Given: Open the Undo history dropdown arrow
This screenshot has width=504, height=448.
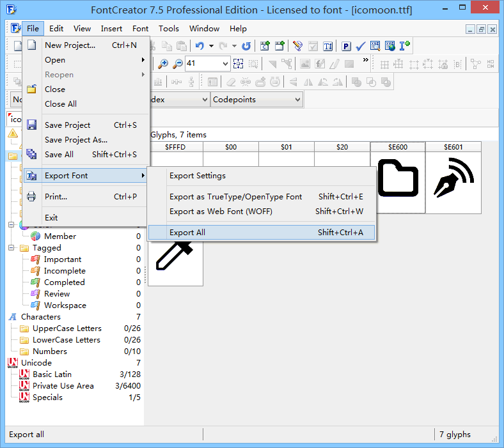Looking at the screenshot, I should (x=211, y=46).
